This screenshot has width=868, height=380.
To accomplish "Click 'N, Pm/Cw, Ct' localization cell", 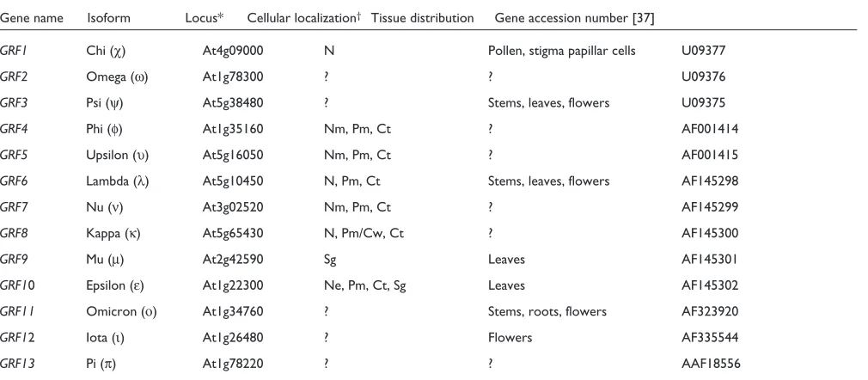I will pos(364,233).
